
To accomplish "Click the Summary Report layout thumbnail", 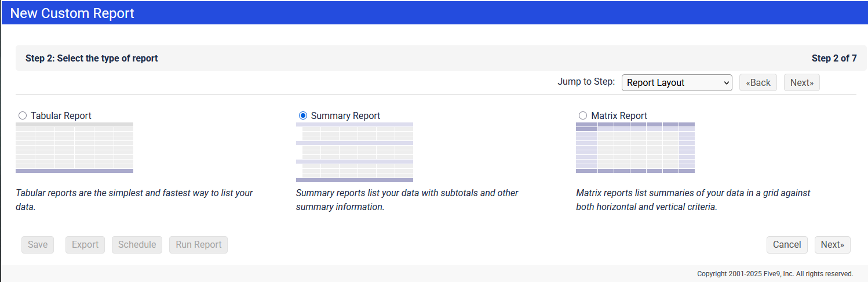I will (354, 152).
